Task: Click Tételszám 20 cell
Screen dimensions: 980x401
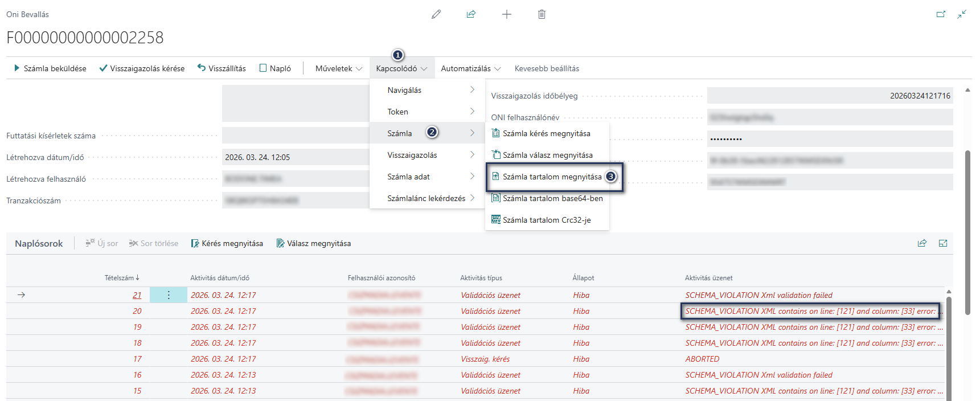Action: coord(137,311)
